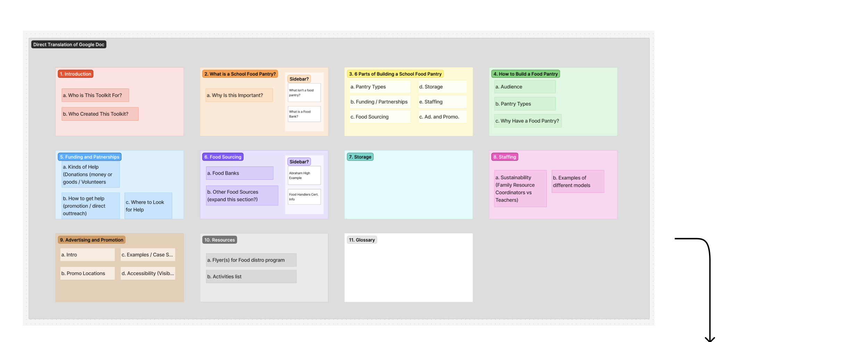Select the "b. Funding / Partnerships" note
This screenshot has width=868, height=342.
click(x=380, y=102)
